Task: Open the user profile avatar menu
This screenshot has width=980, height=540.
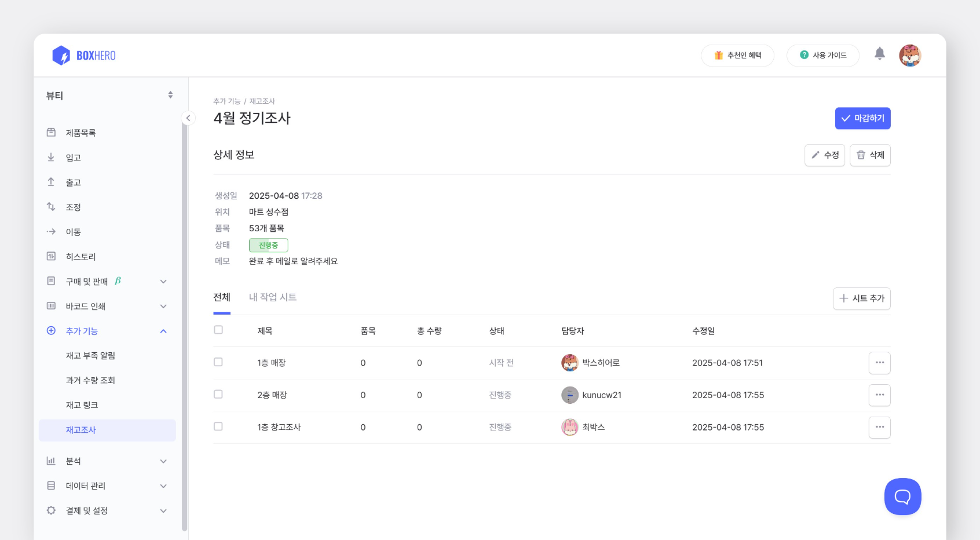Action: 910,56
